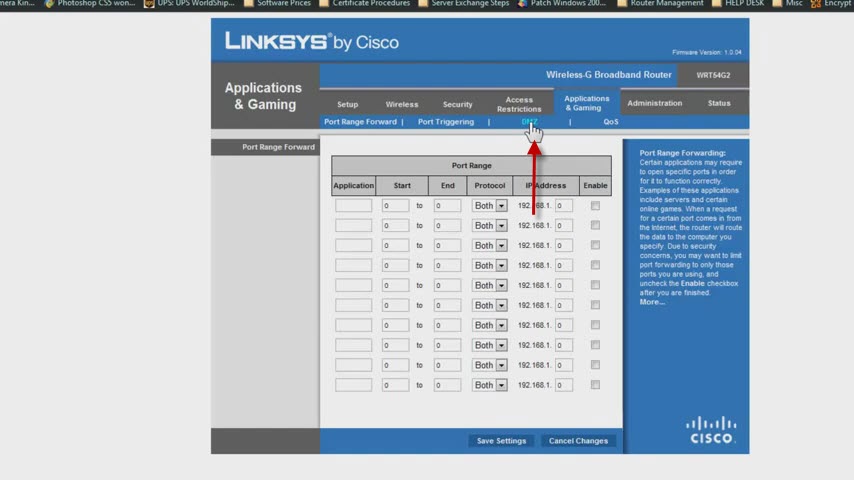The width and height of the screenshot is (854, 480).
Task: Open the sixth row Protocol dropdown
Action: point(489,305)
